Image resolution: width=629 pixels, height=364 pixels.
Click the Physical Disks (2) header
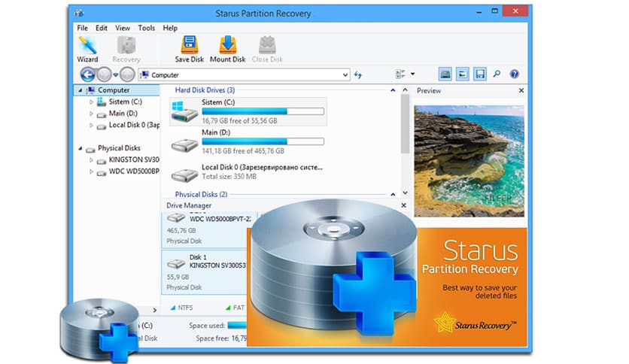201,195
